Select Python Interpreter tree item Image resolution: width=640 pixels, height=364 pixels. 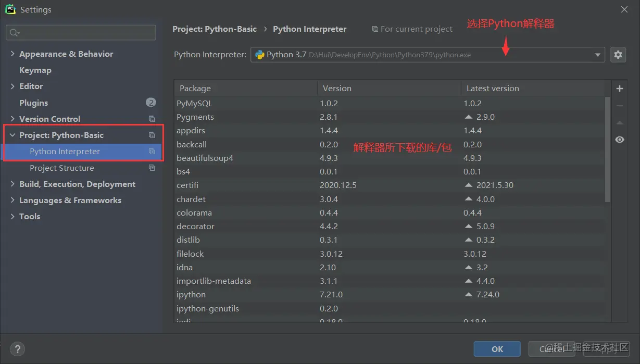pos(82,152)
